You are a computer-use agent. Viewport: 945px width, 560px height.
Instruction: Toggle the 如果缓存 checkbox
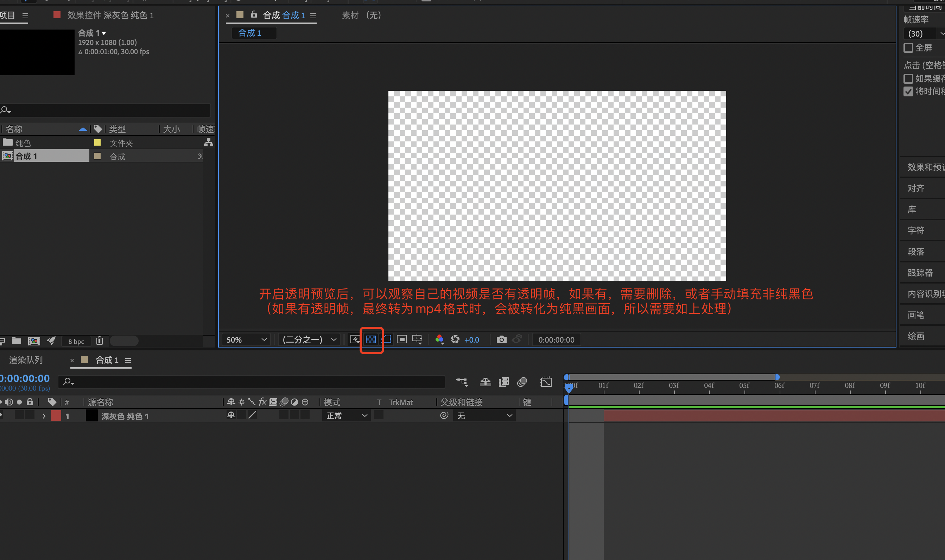point(908,79)
